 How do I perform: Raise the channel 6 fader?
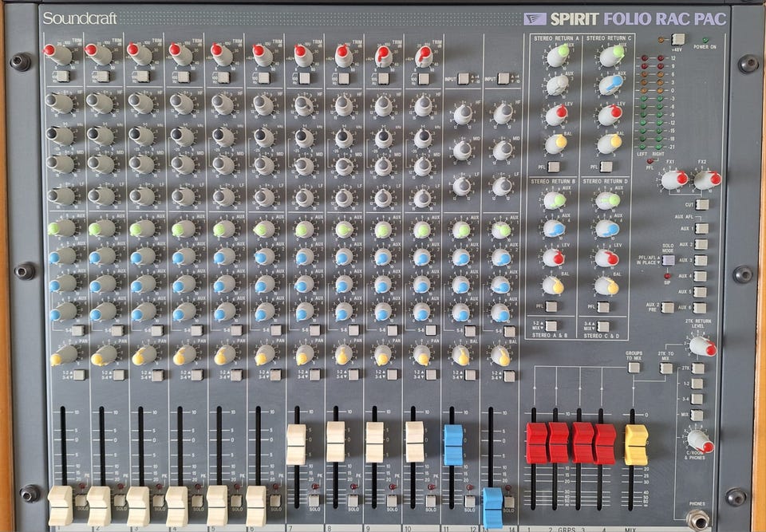pyautogui.click(x=256, y=506)
